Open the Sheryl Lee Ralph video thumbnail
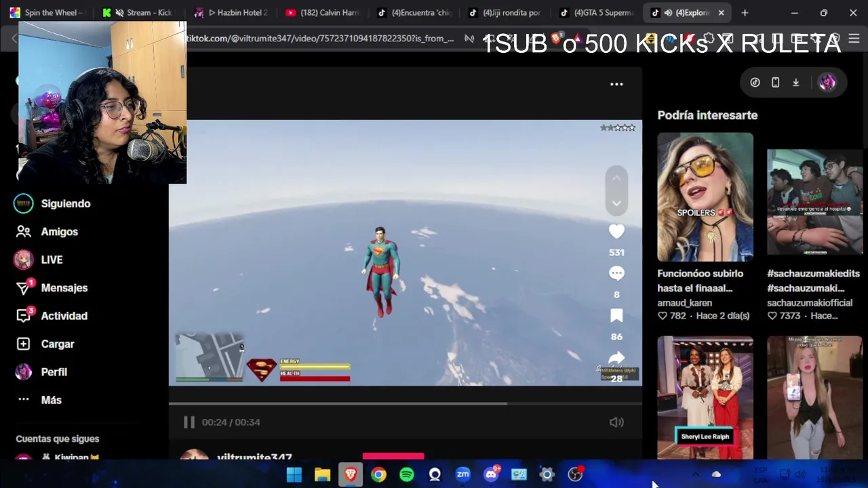Viewport: 868px width, 488px height. pyautogui.click(x=705, y=397)
